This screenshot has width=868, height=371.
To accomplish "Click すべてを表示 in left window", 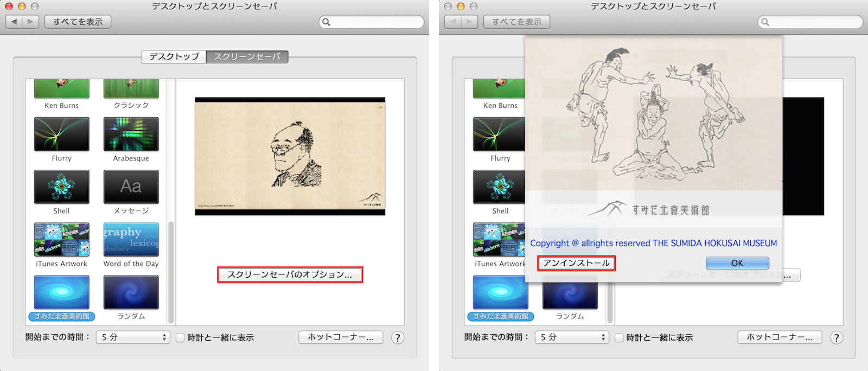I will coord(78,22).
